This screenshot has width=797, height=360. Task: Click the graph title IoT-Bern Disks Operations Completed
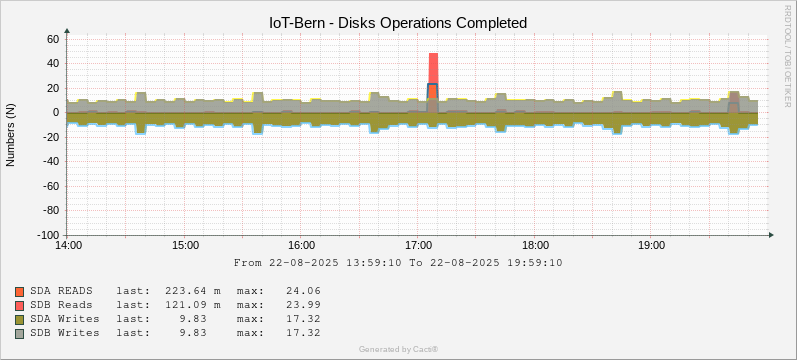(x=398, y=23)
